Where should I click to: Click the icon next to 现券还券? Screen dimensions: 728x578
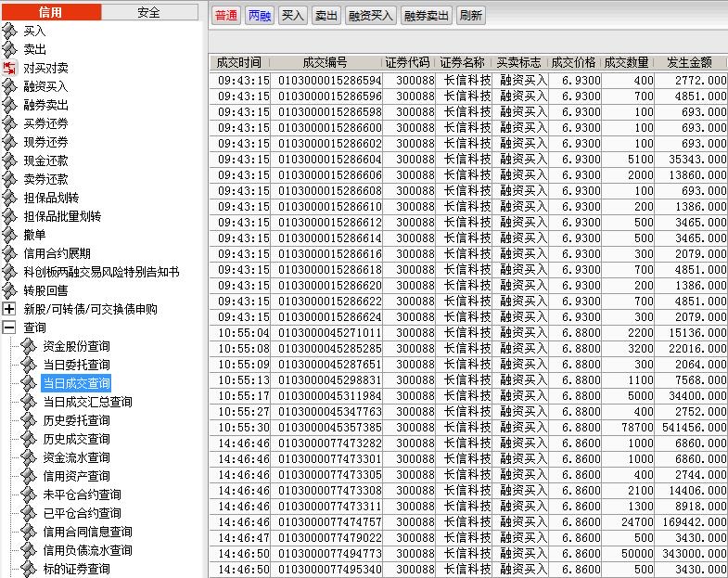click(x=9, y=142)
